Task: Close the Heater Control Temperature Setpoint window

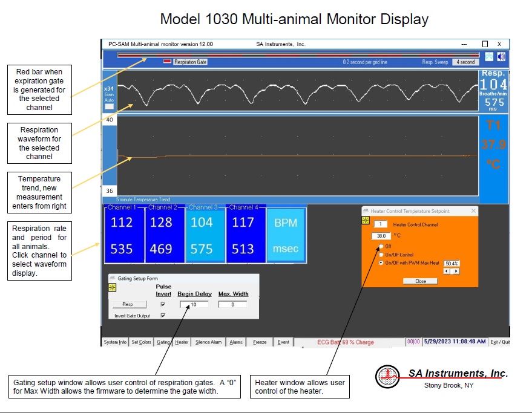Action: (473, 211)
